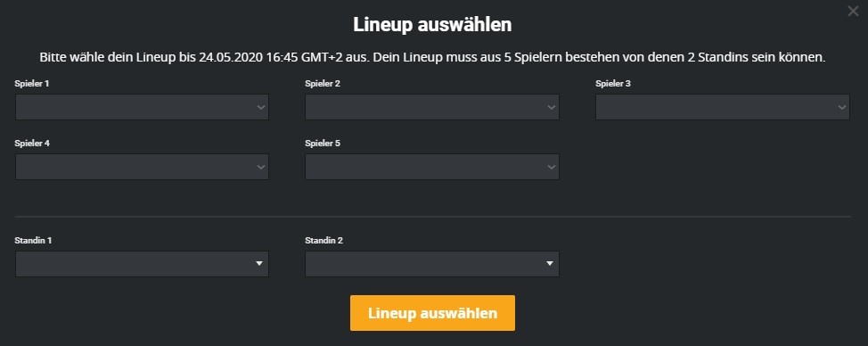Open the Spieler 2 dropdown box
Viewport: 868px width, 346px height.
[x=432, y=107]
